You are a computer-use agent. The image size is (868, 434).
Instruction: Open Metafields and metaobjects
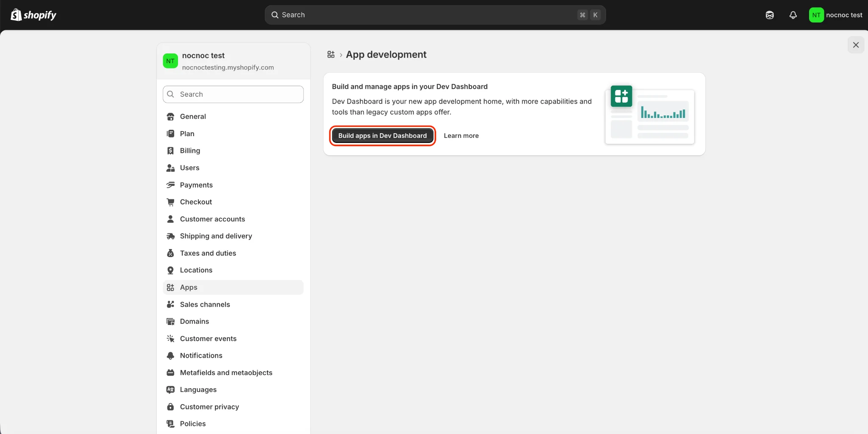click(233, 372)
